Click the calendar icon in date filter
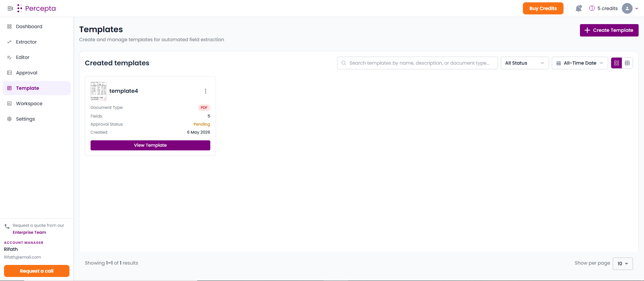This screenshot has height=281, width=644. [x=558, y=63]
